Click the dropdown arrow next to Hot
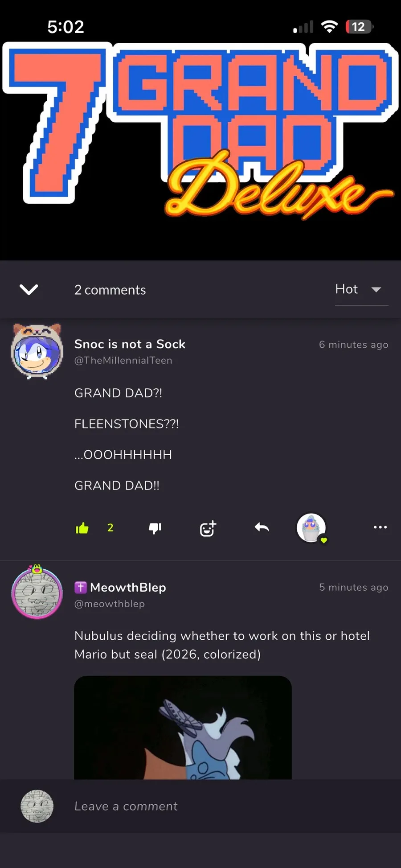 coord(376,290)
